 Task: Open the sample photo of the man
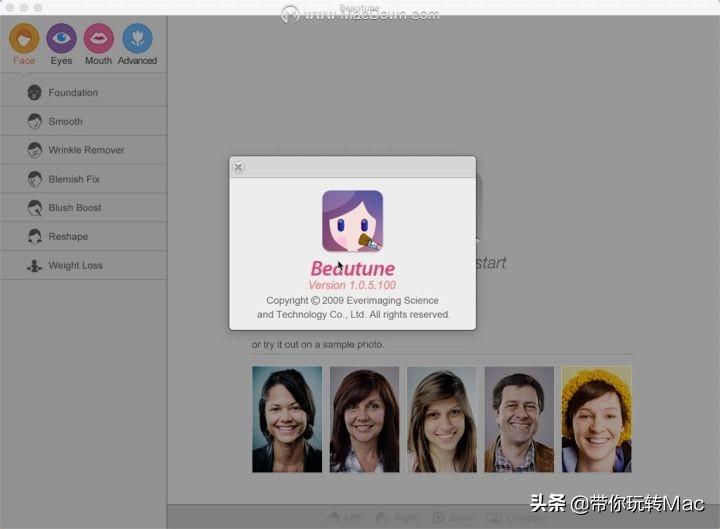519,419
